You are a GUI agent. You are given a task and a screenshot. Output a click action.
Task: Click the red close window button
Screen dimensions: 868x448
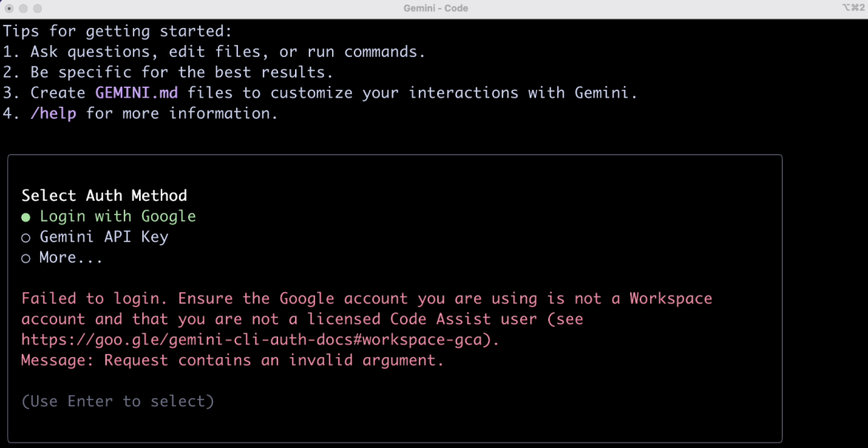pos(9,8)
